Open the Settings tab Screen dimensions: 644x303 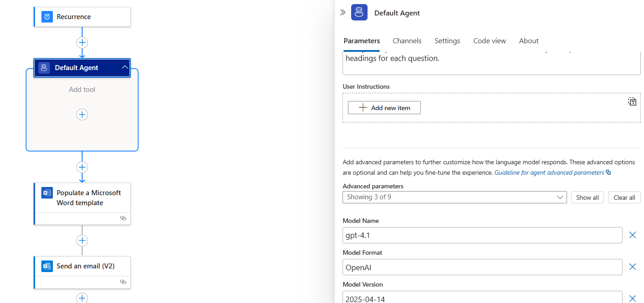447,41
